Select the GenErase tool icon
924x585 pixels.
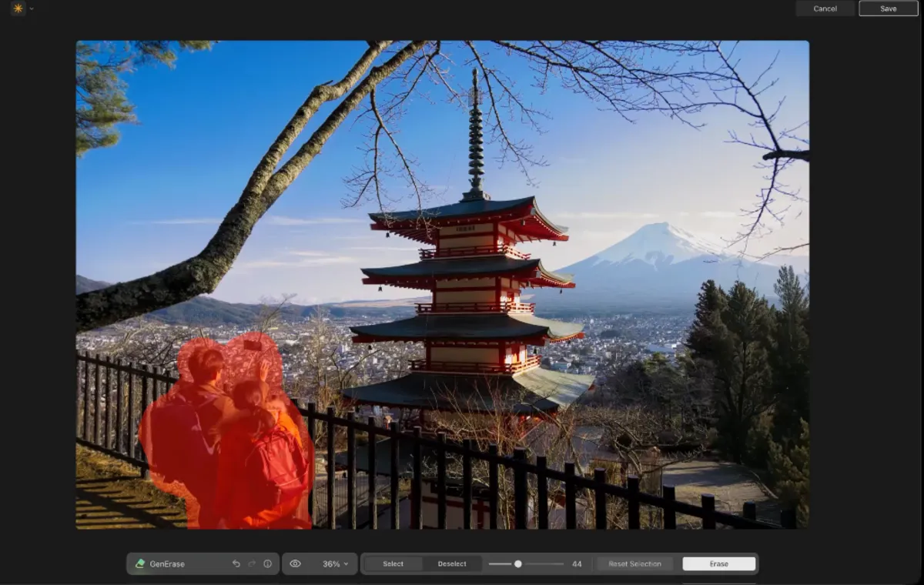point(139,563)
